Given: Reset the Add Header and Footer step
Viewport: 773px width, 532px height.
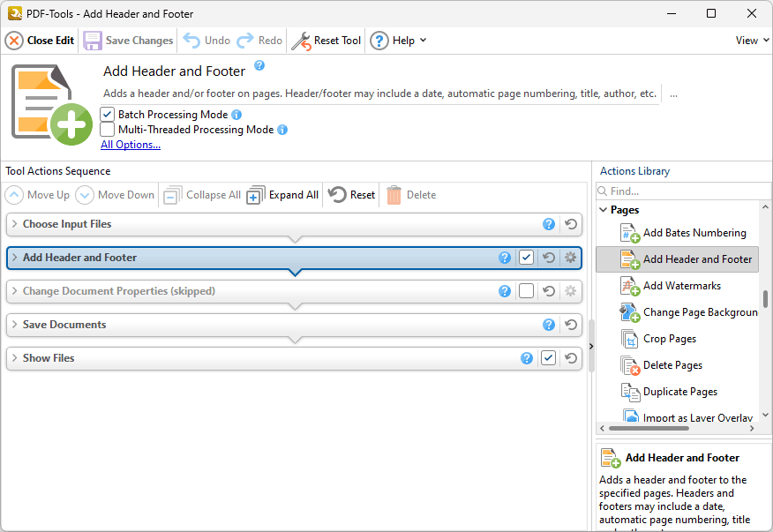Looking at the screenshot, I should 549,258.
